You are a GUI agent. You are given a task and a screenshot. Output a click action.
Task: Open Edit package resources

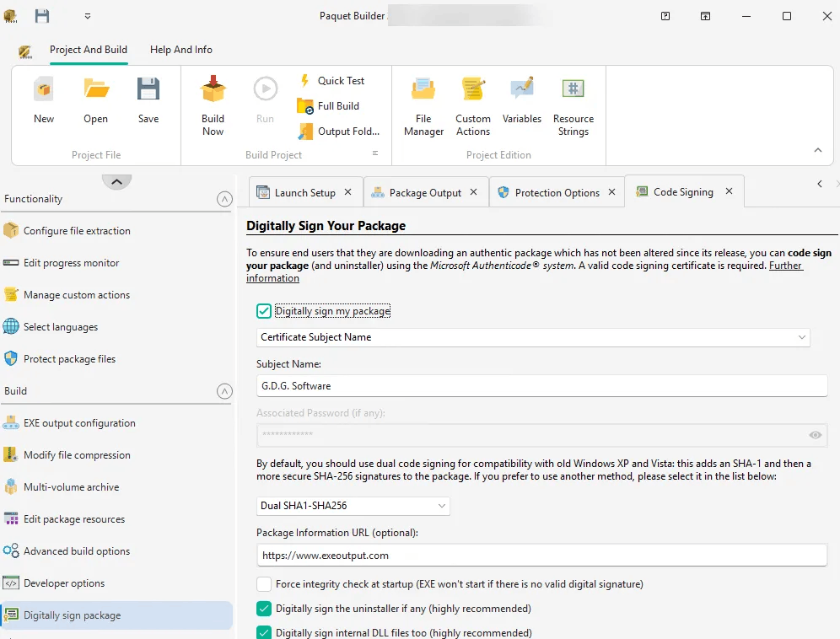click(x=116, y=519)
